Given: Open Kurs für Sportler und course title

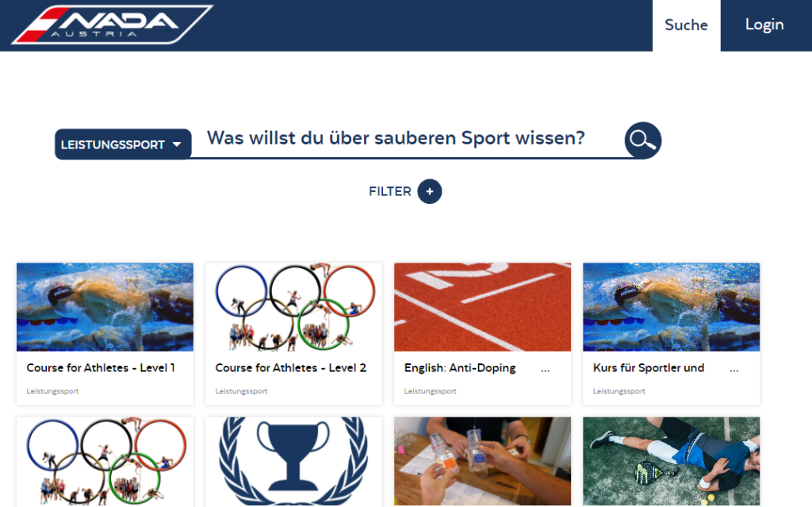Looking at the screenshot, I should coord(649,368).
